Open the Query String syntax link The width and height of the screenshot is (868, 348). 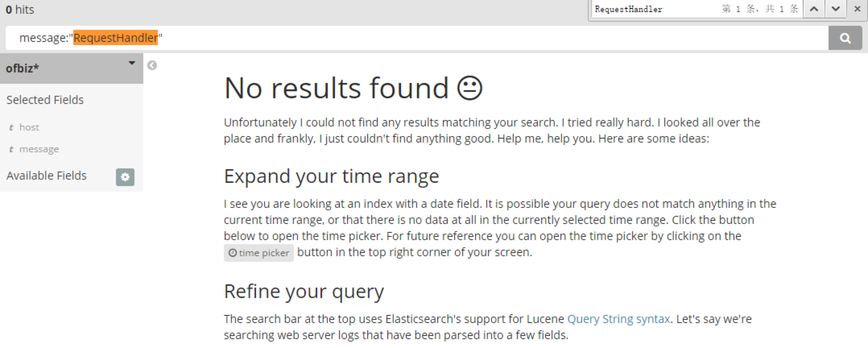pyautogui.click(x=618, y=319)
